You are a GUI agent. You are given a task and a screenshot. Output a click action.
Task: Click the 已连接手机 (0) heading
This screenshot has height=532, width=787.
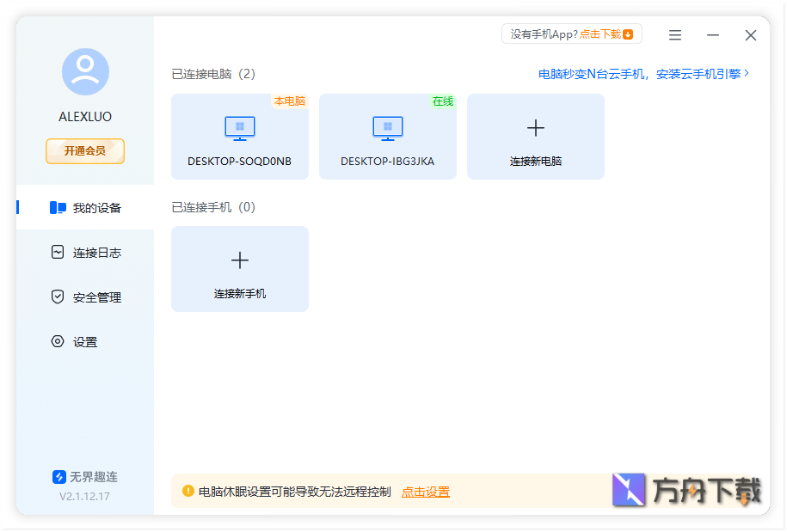pos(213,207)
